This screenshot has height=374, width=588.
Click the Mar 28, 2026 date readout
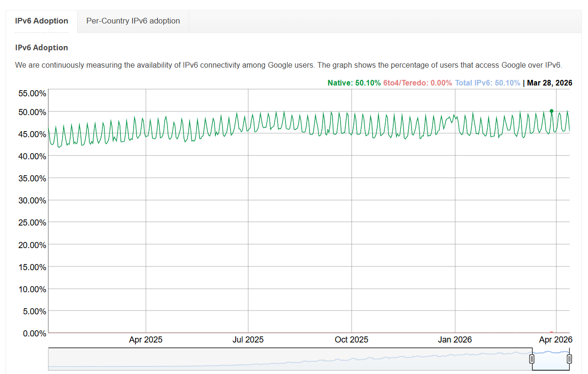point(549,83)
